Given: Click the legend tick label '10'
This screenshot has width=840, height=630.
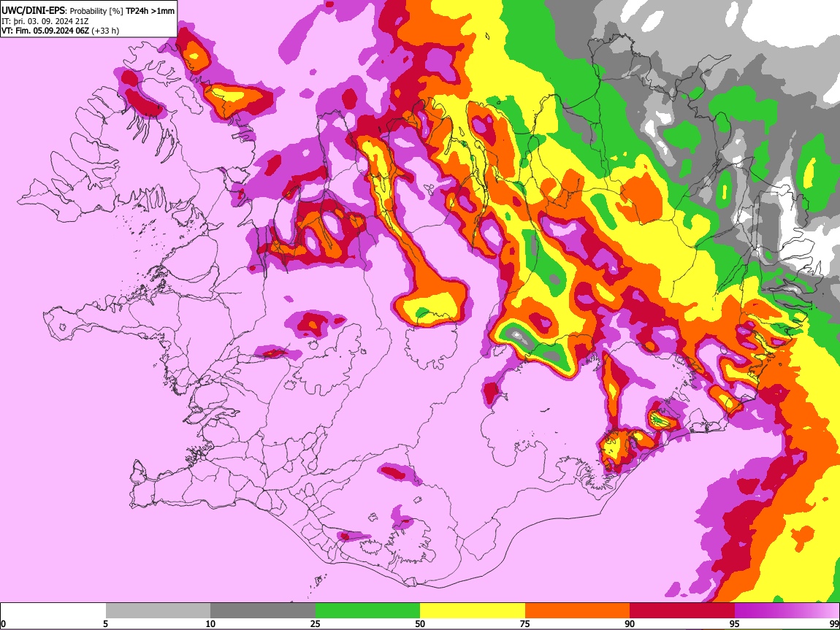Looking at the screenshot, I should (x=210, y=624).
